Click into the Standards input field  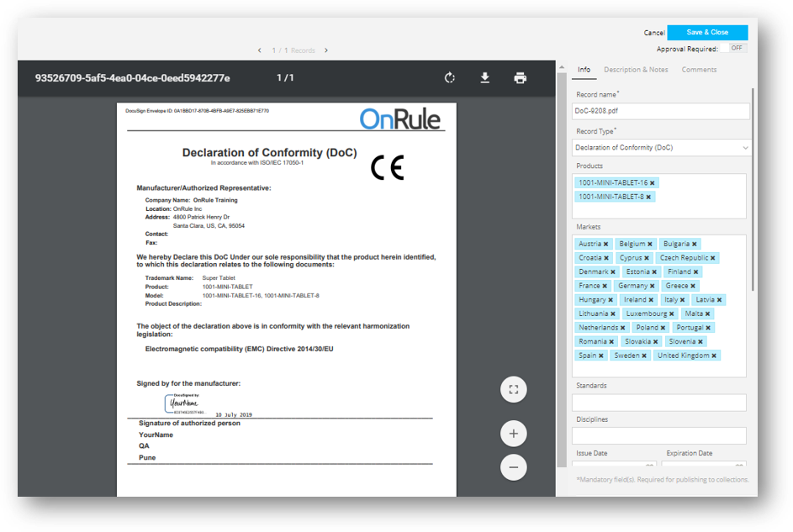pyautogui.click(x=659, y=403)
